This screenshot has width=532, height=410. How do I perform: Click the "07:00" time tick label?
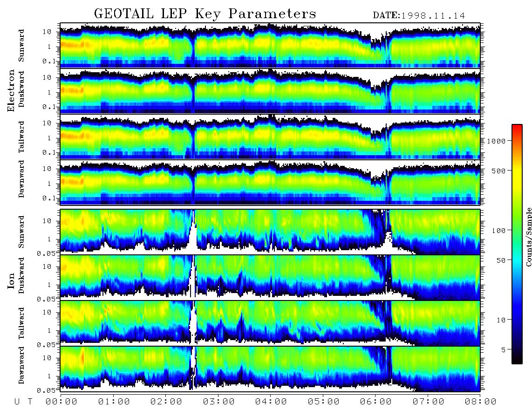pyautogui.click(x=429, y=402)
